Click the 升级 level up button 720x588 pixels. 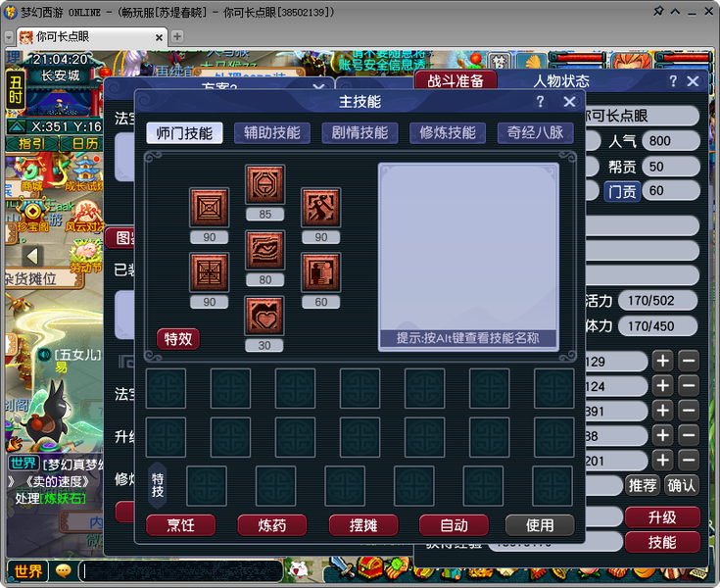pyautogui.click(x=662, y=517)
